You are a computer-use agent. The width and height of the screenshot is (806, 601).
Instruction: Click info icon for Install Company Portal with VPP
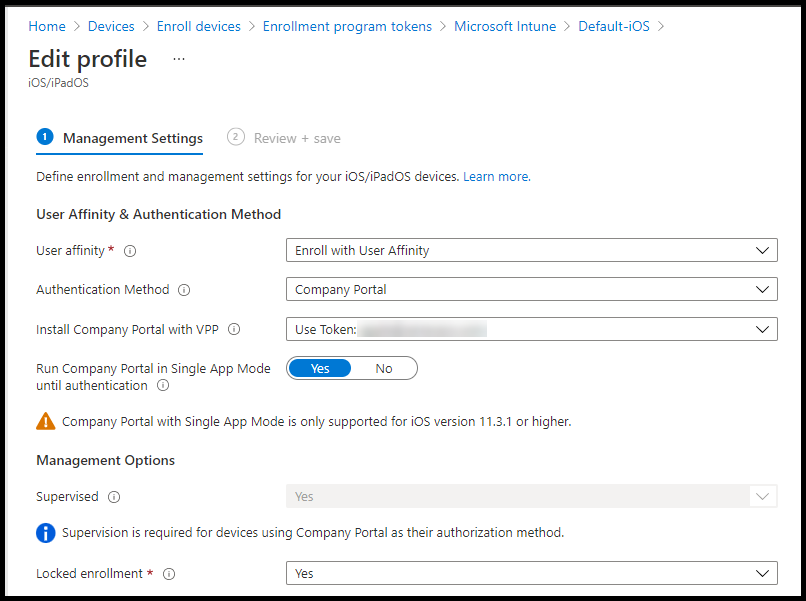234,329
